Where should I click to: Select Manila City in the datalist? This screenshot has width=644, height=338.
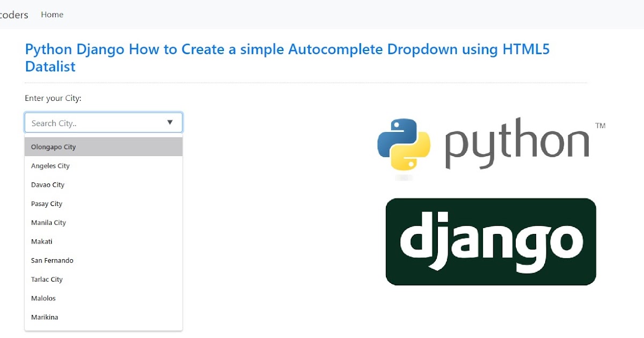click(48, 222)
